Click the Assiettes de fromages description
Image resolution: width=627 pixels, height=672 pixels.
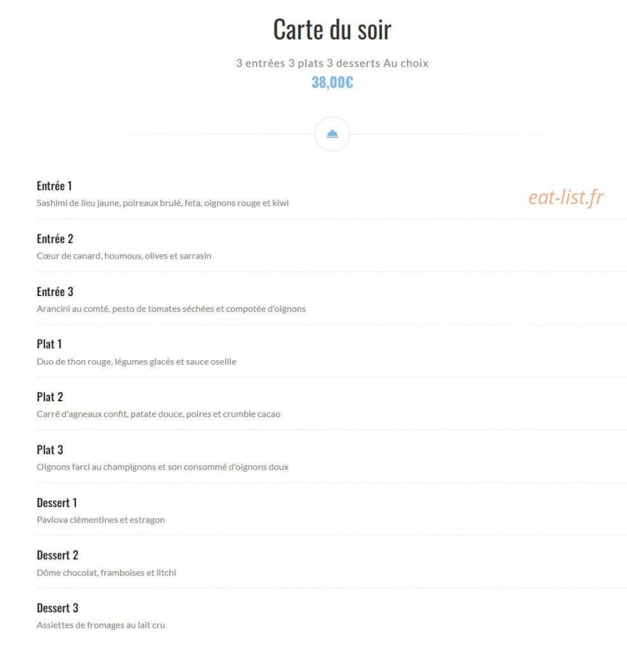click(101, 625)
